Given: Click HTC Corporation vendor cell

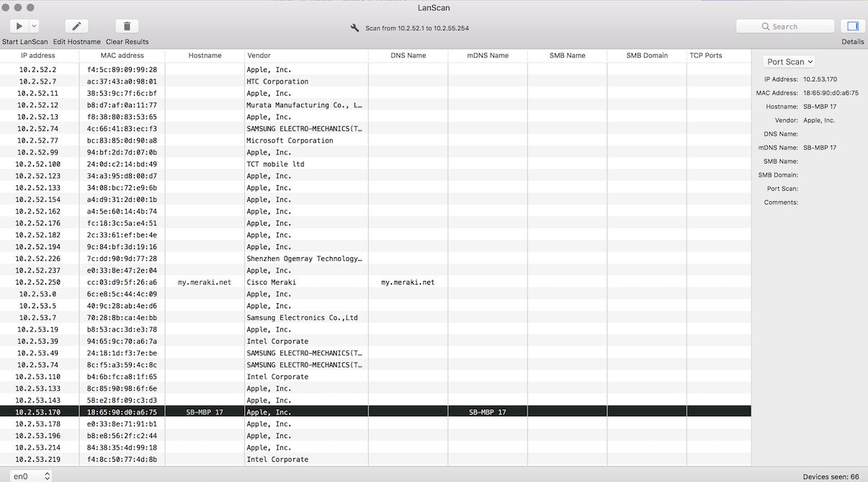Looking at the screenshot, I should [x=277, y=81].
